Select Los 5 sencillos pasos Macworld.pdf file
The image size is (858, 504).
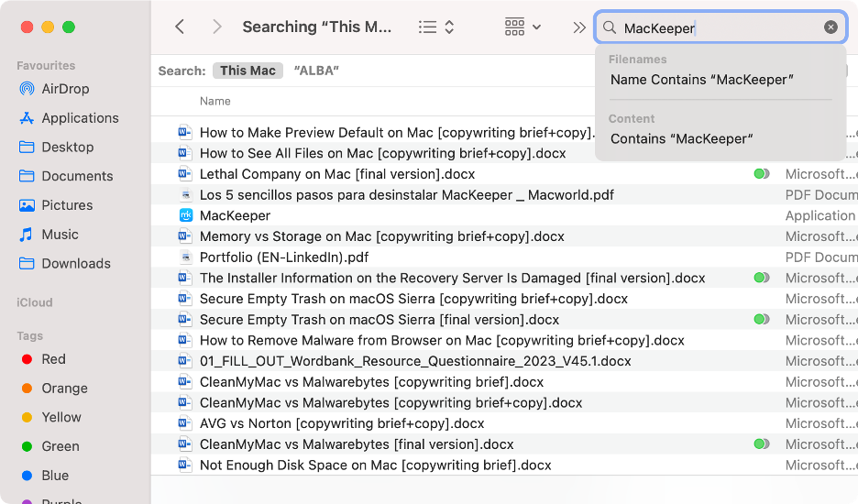tap(407, 195)
